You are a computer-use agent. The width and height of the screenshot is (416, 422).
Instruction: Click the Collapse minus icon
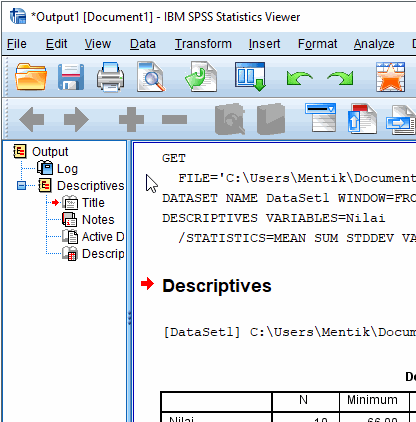(x=174, y=119)
